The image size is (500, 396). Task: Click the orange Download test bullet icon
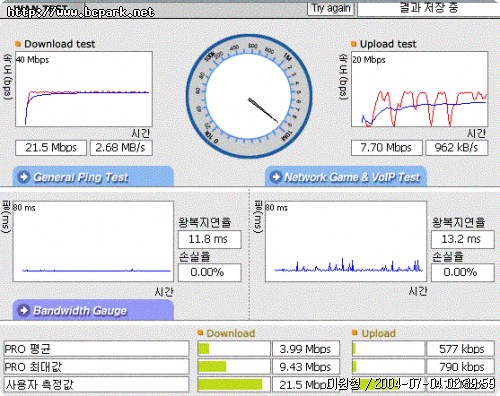click(18, 44)
